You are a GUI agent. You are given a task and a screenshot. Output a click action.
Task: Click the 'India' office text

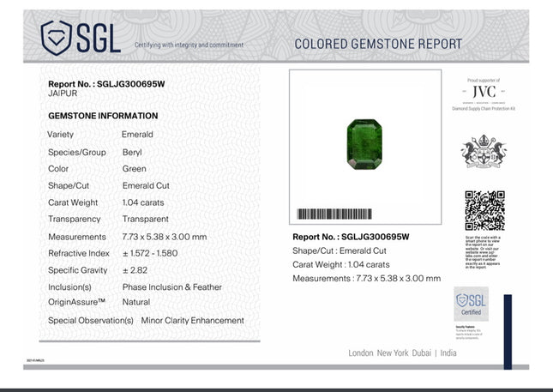[x=448, y=353]
